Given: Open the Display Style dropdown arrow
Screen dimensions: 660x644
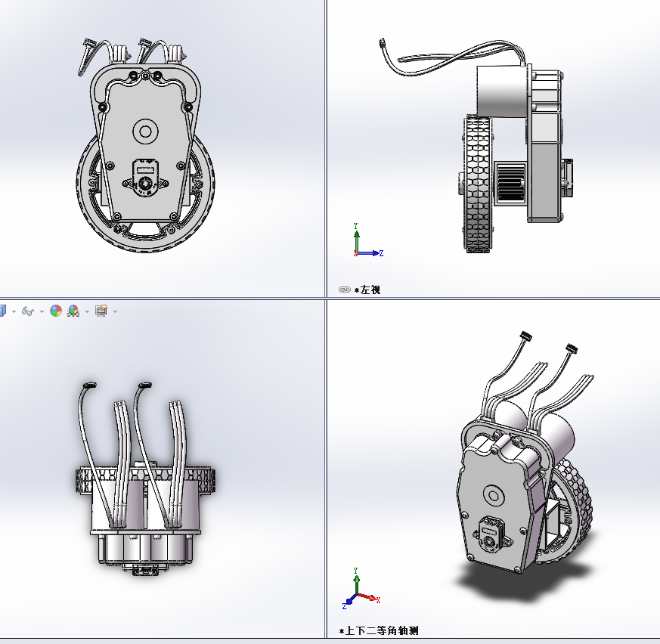Looking at the screenshot, I should click(x=14, y=311).
